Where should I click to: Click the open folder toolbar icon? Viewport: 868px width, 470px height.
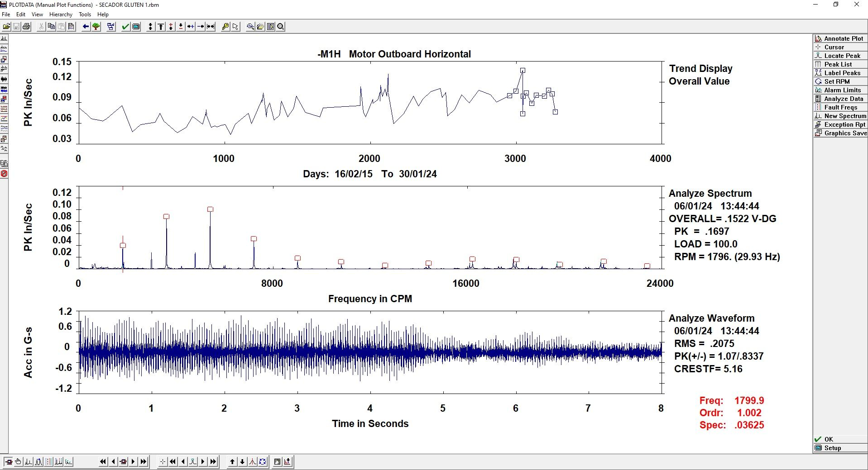pyautogui.click(x=6, y=27)
